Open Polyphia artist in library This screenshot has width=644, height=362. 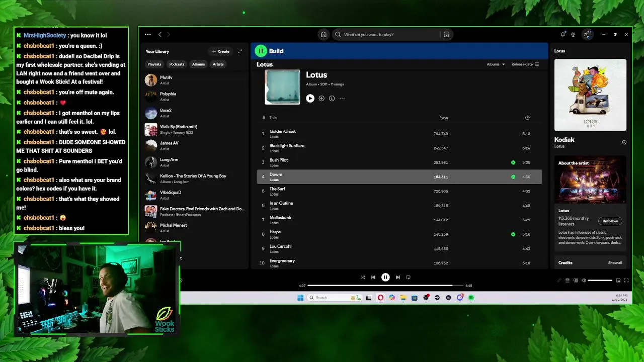tap(194, 97)
